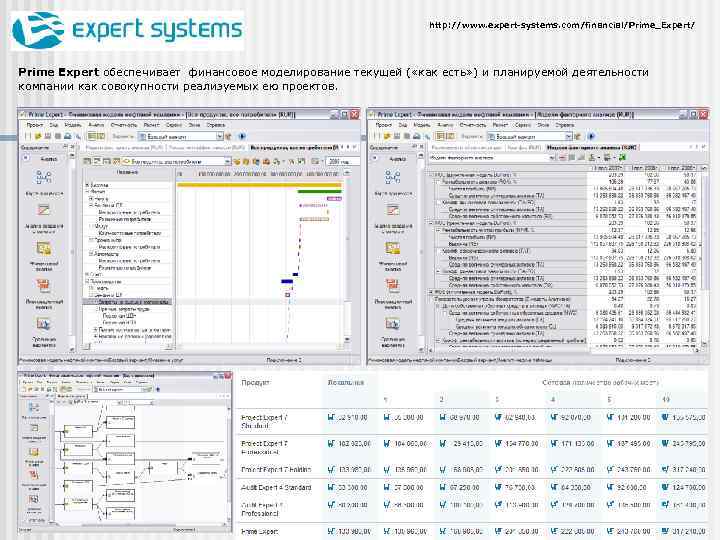The width and height of the screenshot is (720, 540).
Task: Click the process map icon in right window sidebar
Action: tap(393, 177)
